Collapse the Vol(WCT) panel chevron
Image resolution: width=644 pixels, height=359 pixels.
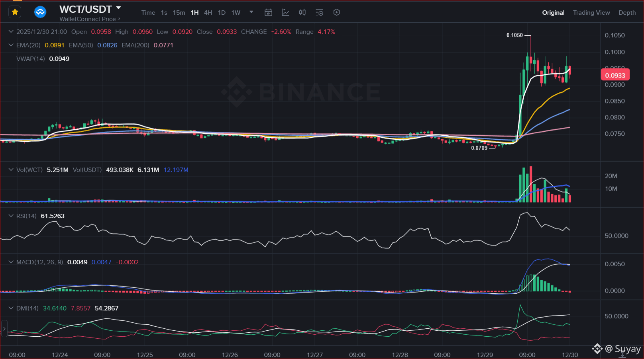11,170
